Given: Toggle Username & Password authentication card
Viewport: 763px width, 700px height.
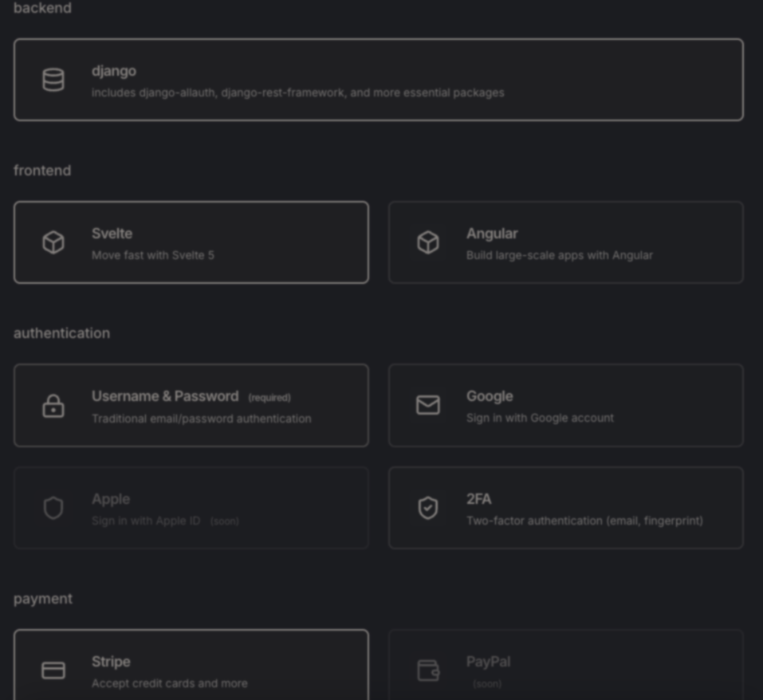Looking at the screenshot, I should (x=191, y=405).
